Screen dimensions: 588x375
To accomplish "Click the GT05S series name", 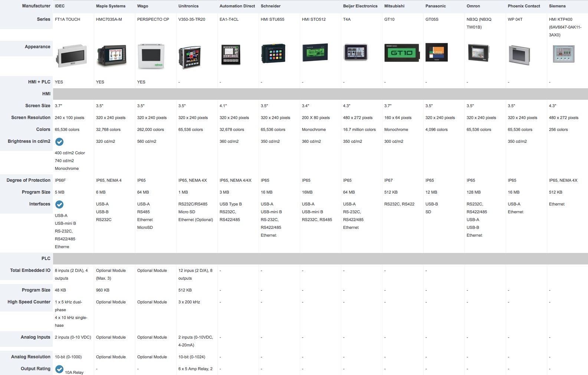I will coord(432,19).
